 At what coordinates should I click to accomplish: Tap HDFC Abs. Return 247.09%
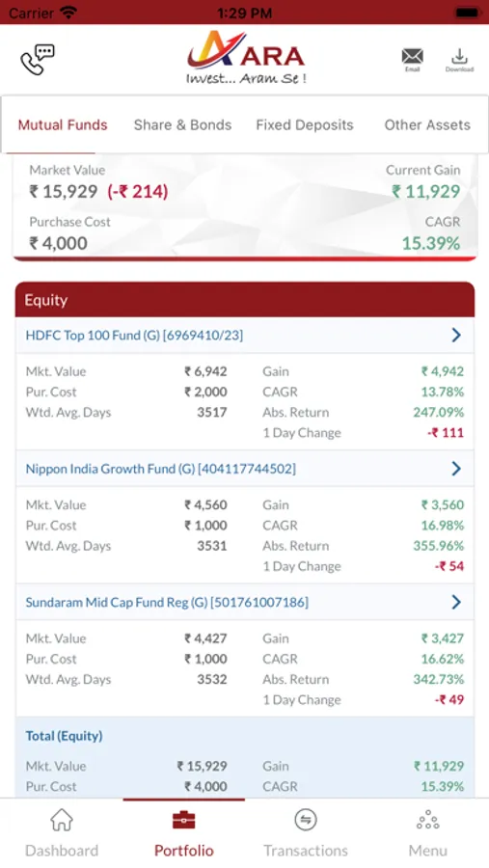point(439,413)
